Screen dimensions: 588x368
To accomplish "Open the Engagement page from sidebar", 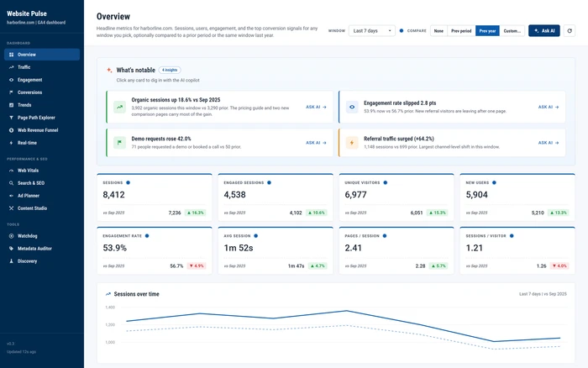I will [x=42, y=80].
